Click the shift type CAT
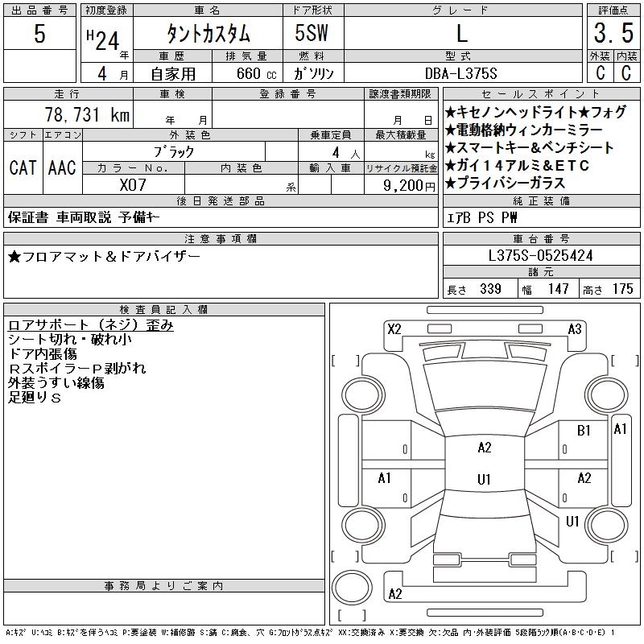 (23, 168)
